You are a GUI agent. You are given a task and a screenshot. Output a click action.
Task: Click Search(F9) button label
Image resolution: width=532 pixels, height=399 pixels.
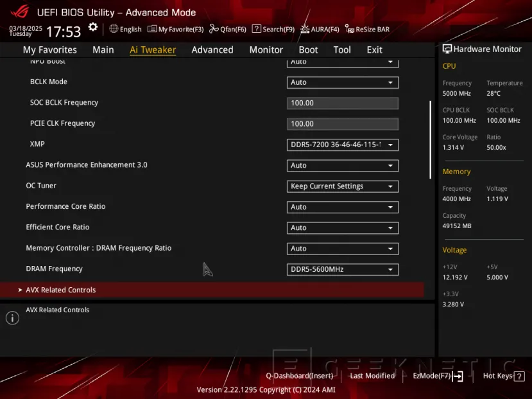click(x=279, y=30)
